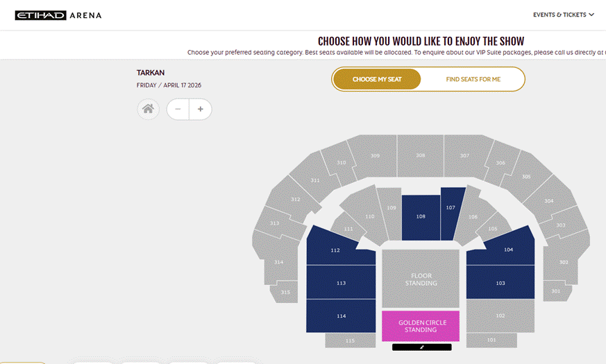
Task: Click the greyed section 102
Action: (x=500, y=315)
